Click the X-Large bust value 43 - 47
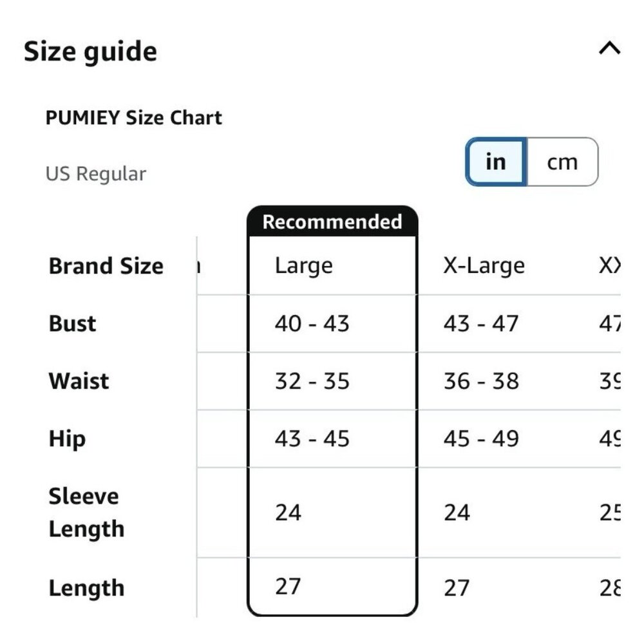The width and height of the screenshot is (644, 644). pyautogui.click(x=481, y=324)
